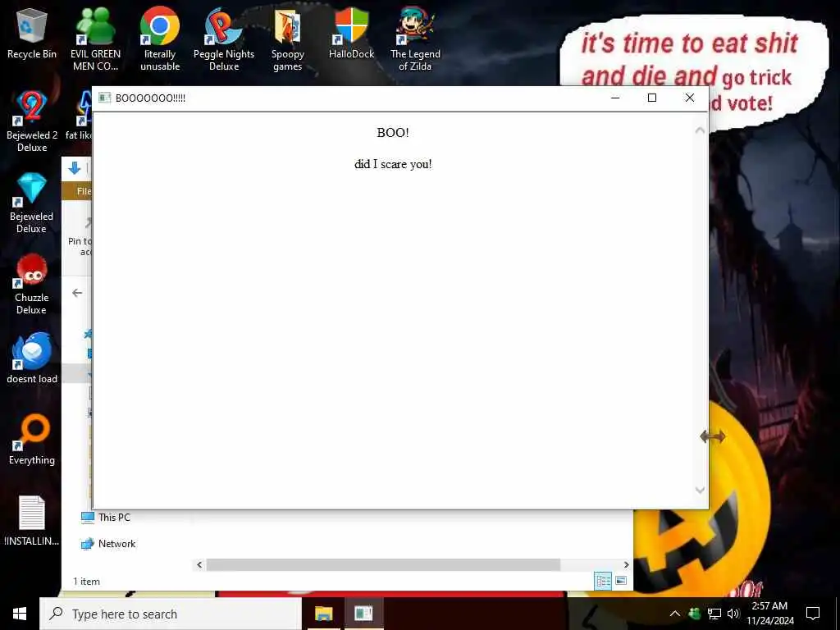This screenshot has width=840, height=630.
Task: Click the Explorer back arrow button
Action: [x=77, y=293]
